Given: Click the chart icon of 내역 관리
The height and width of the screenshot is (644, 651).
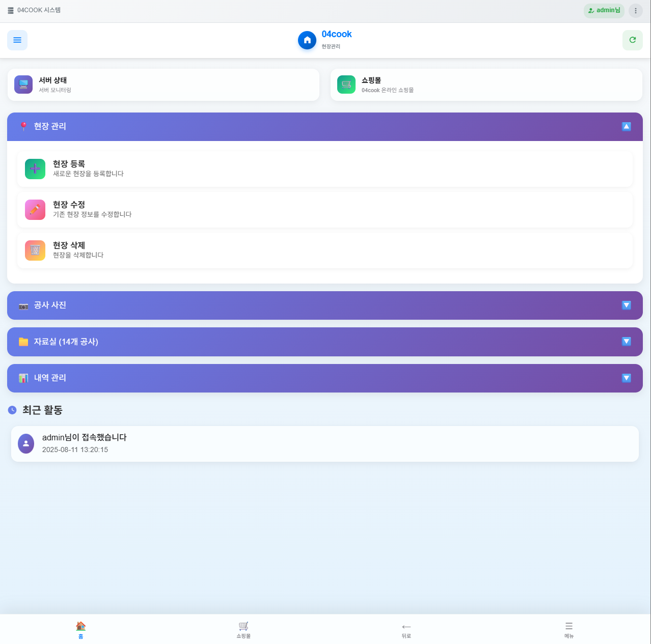Looking at the screenshot, I should tap(23, 378).
